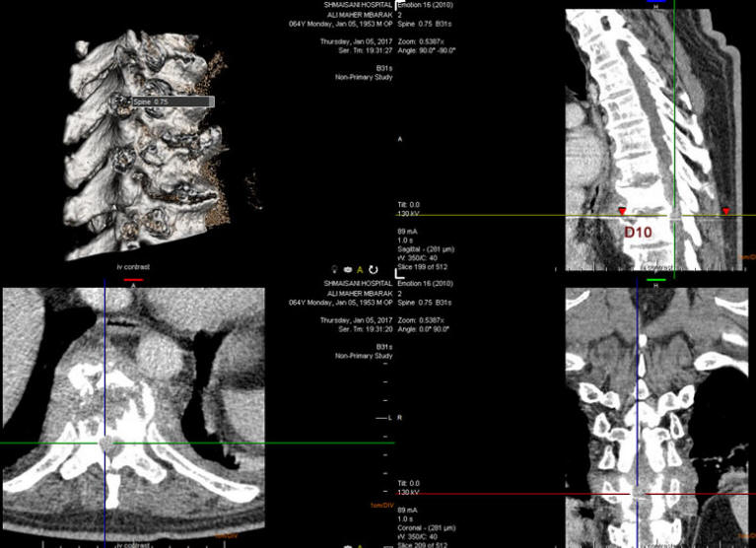Click 'Slice 199 of 512' text
756x548 pixels.
pos(423,266)
